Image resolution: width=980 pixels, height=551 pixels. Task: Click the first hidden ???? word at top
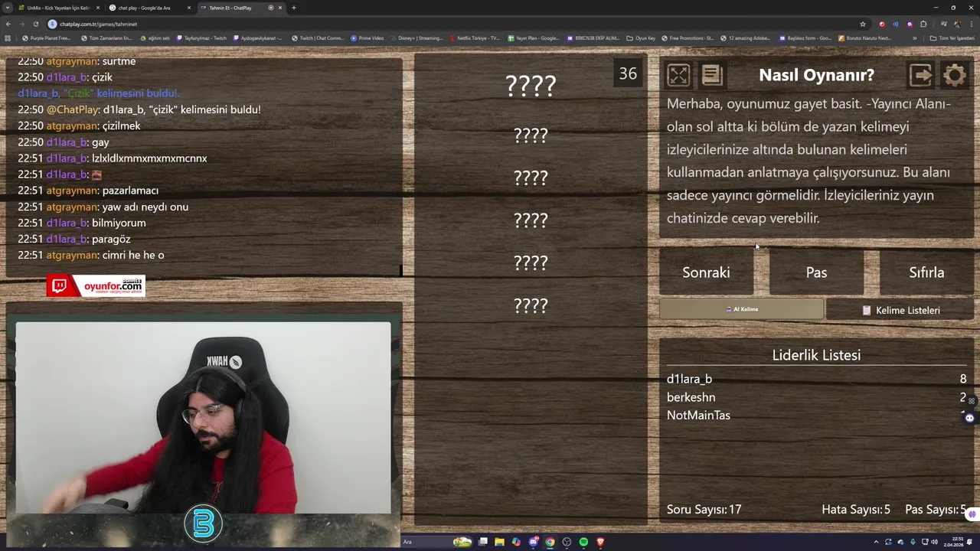point(531,86)
